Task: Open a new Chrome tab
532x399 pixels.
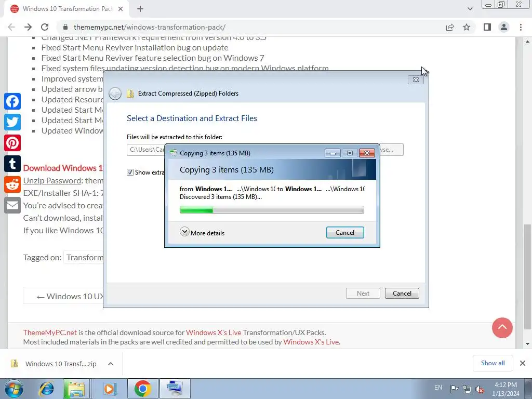Action: coord(140,9)
